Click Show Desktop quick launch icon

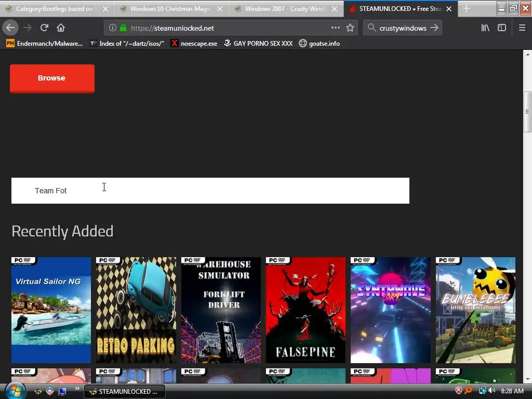click(x=62, y=391)
